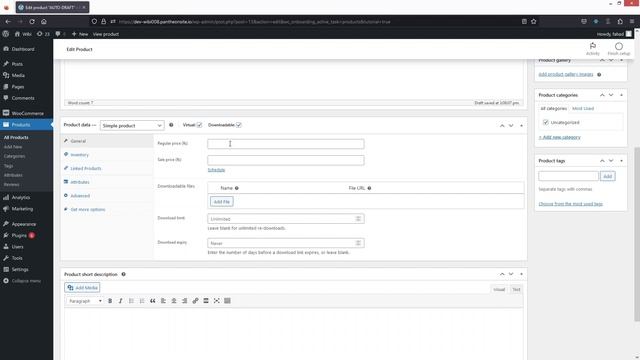
Task: Open WordPress logo menu in admin bar
Action: coord(6,34)
